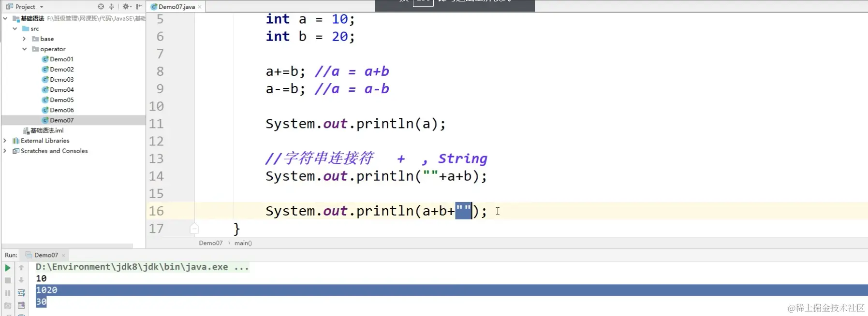868x316 pixels.
Task: Toggle Soft-Wrap in the Run console
Action: 21,293
